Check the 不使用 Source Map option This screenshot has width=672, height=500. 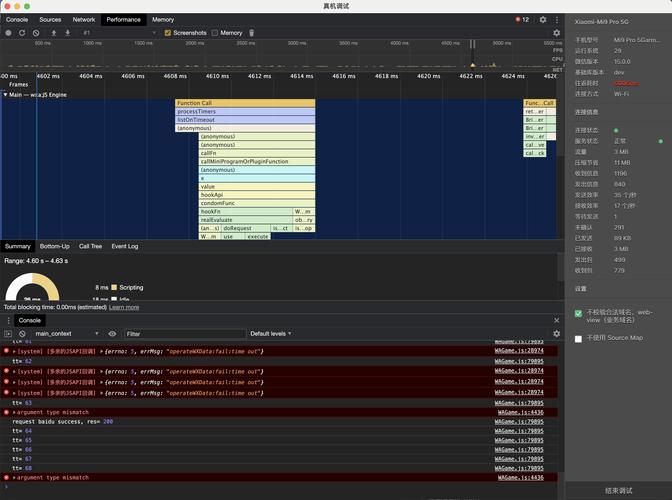pyautogui.click(x=578, y=339)
